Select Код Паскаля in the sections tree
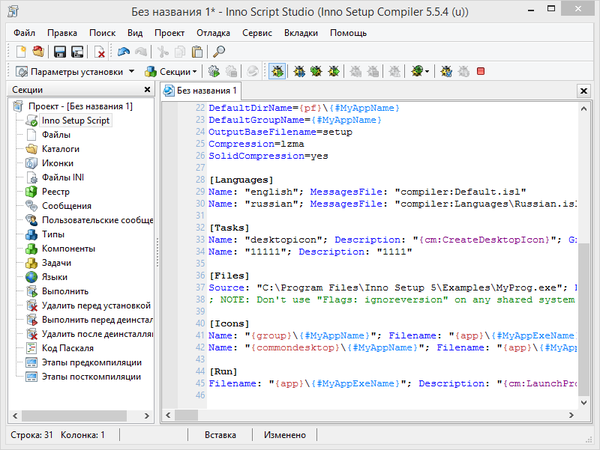This screenshot has height=450, width=600. coord(69,347)
